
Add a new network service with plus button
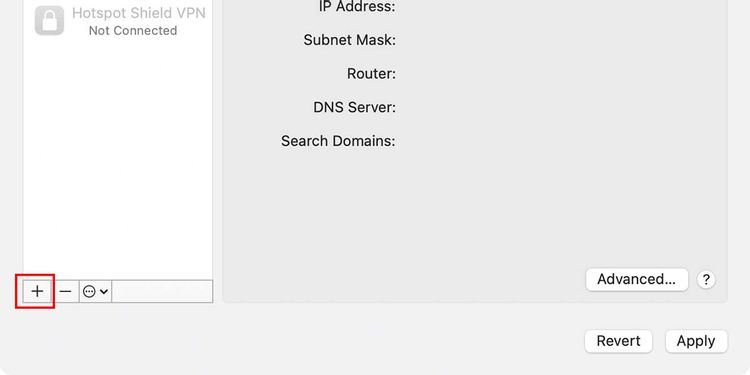[37, 291]
